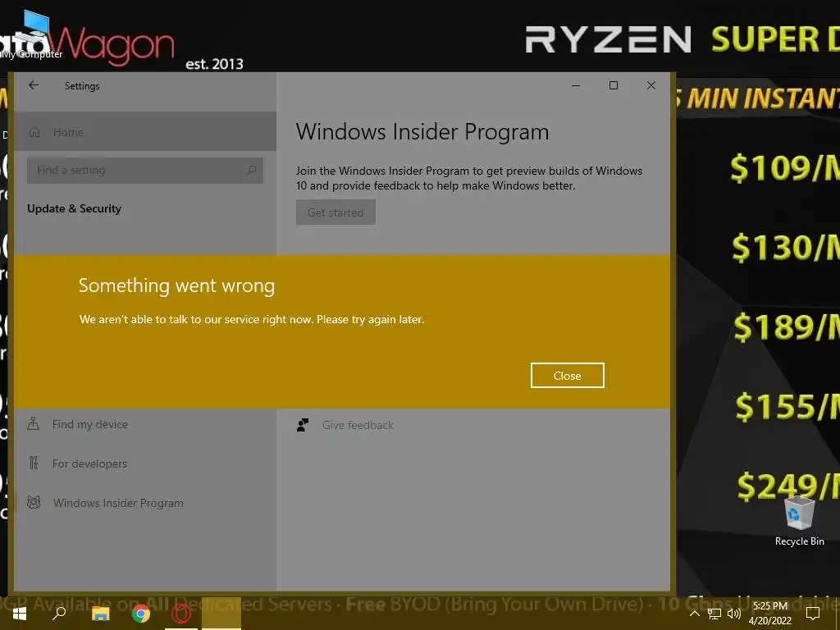Open Opera browser from the taskbar
Image resolution: width=840 pixels, height=630 pixels.
tap(181, 614)
